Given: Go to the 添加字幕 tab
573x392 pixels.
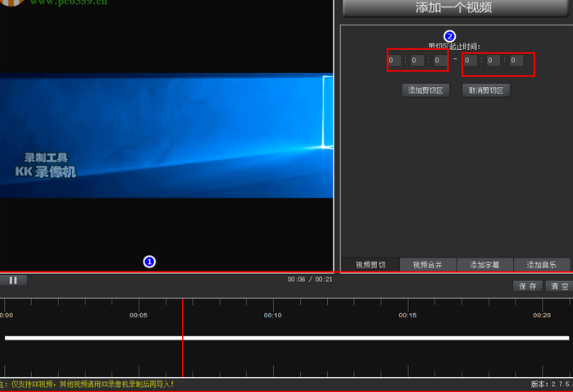Looking at the screenshot, I should [484, 265].
